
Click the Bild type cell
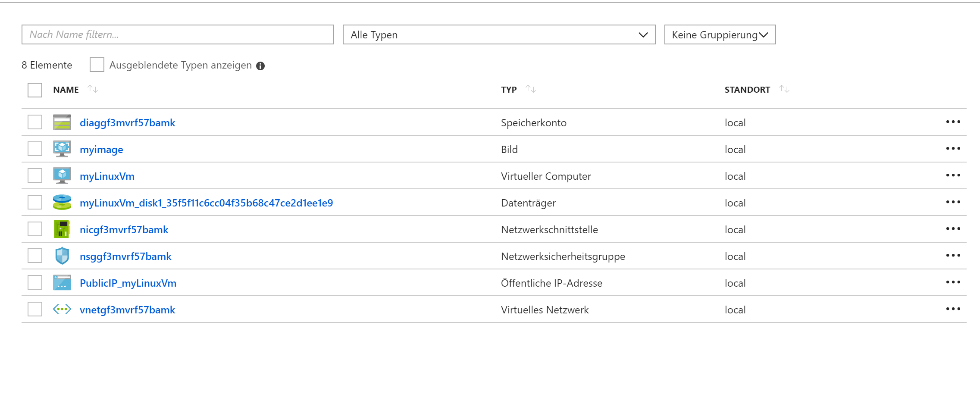coord(509,150)
